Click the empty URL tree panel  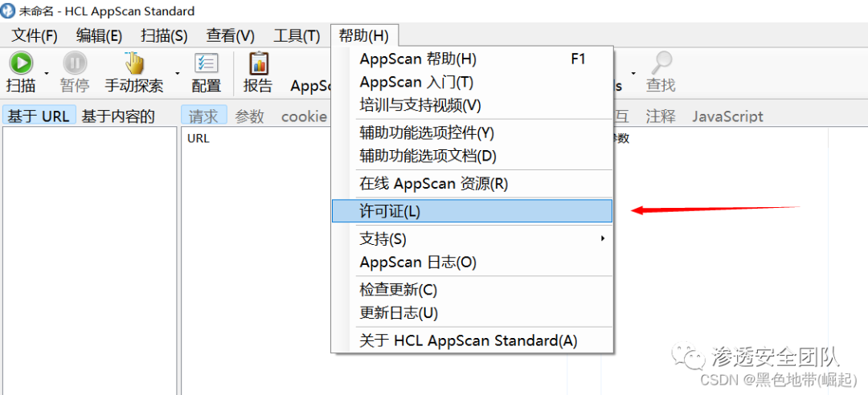[90, 260]
